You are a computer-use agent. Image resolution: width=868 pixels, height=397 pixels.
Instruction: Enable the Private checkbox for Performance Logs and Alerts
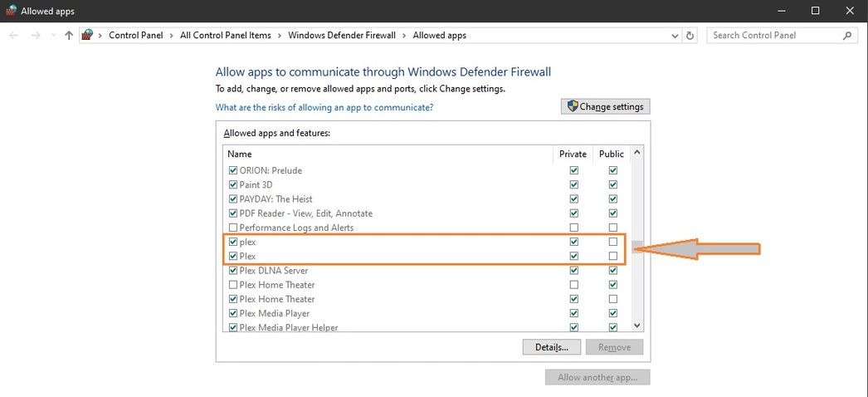574,228
